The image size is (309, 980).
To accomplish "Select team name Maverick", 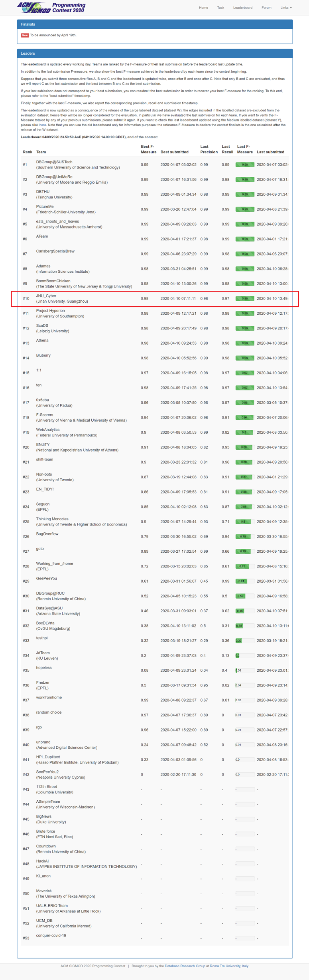I will 44,891.
